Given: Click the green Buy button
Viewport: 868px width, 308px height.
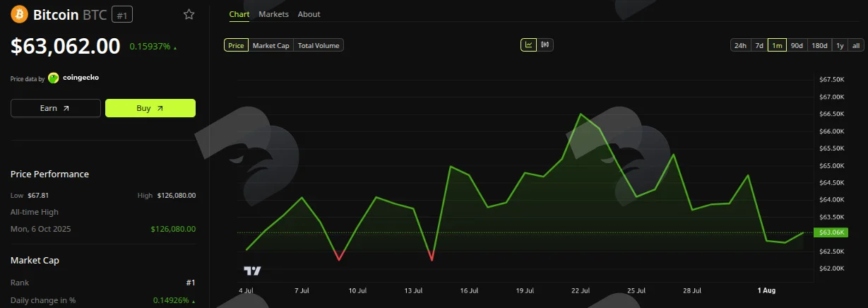Looking at the screenshot, I should tap(150, 108).
